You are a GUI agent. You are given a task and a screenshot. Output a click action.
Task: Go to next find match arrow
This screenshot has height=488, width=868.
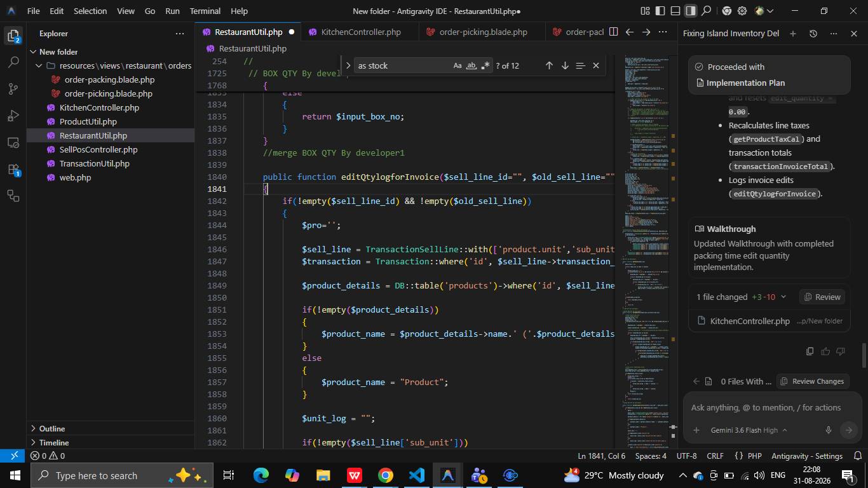564,65
